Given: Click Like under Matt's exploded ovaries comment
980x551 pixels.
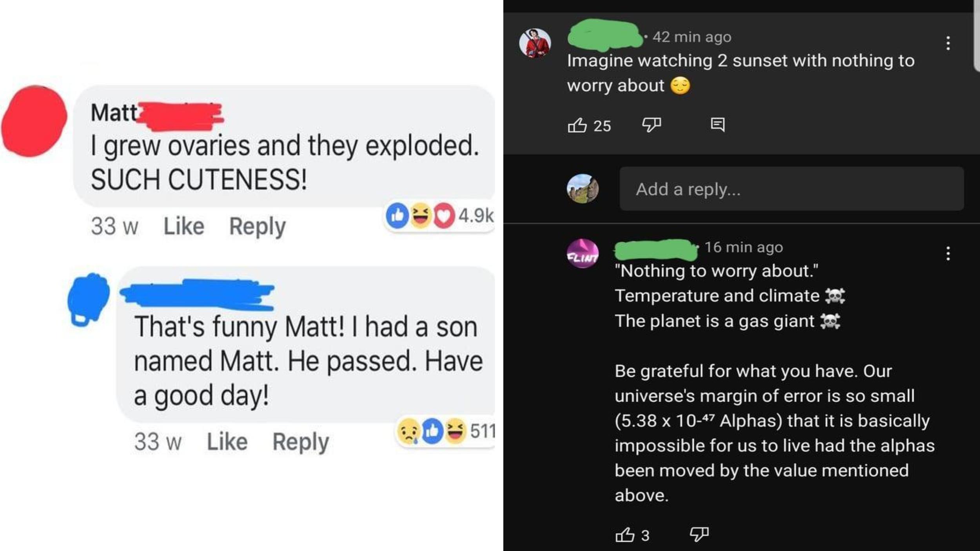Looking at the screenshot, I should [x=183, y=225].
